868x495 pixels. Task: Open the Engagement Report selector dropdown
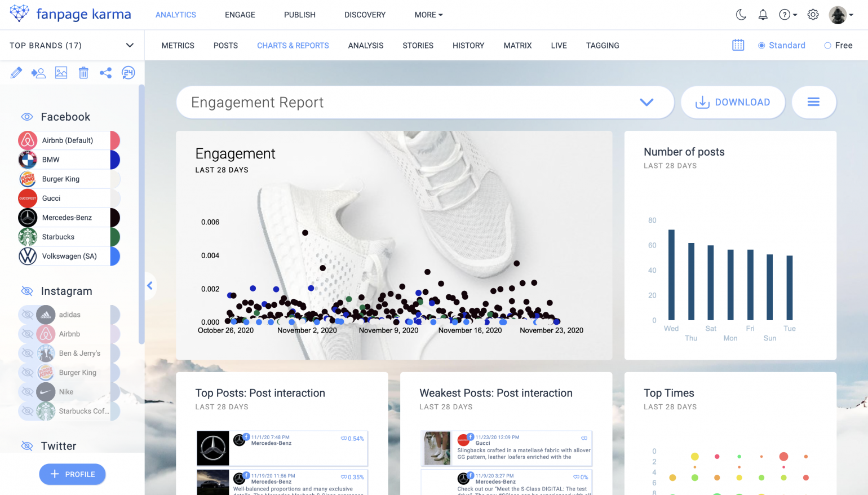click(646, 102)
